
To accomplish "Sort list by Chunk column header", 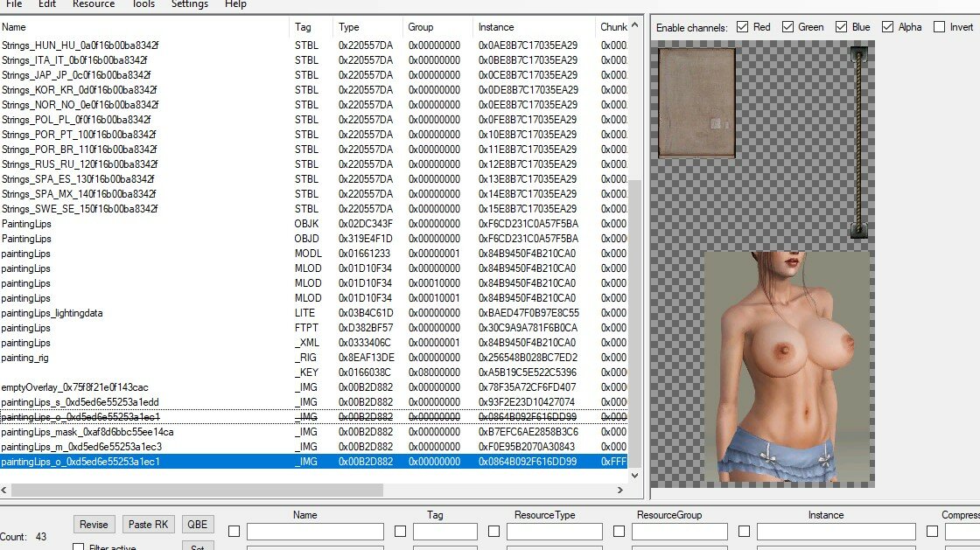I will point(612,27).
